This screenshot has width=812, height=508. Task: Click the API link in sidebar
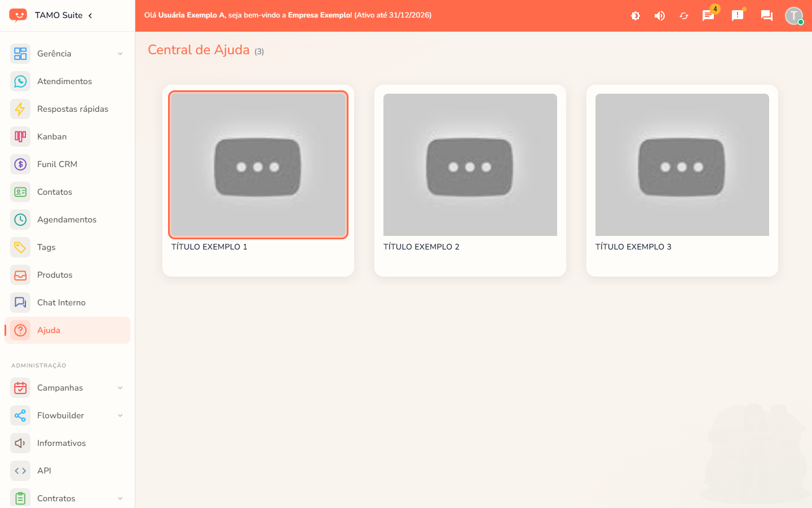click(x=67, y=471)
